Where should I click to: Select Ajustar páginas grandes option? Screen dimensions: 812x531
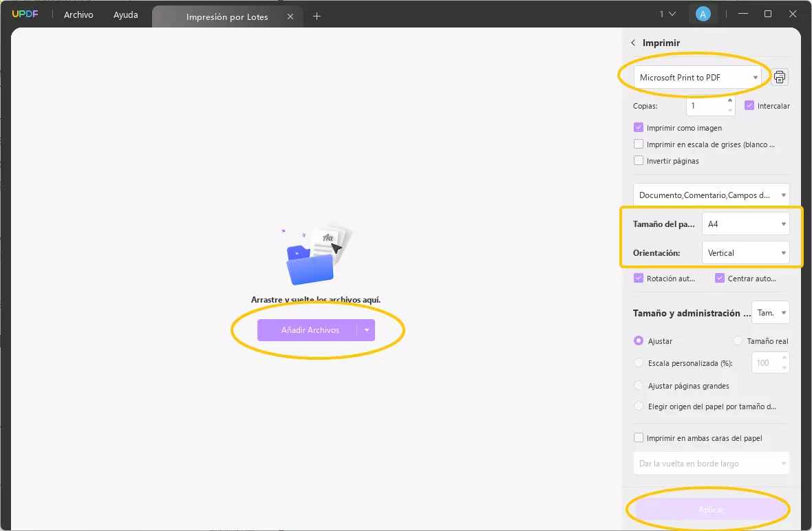[x=639, y=386]
